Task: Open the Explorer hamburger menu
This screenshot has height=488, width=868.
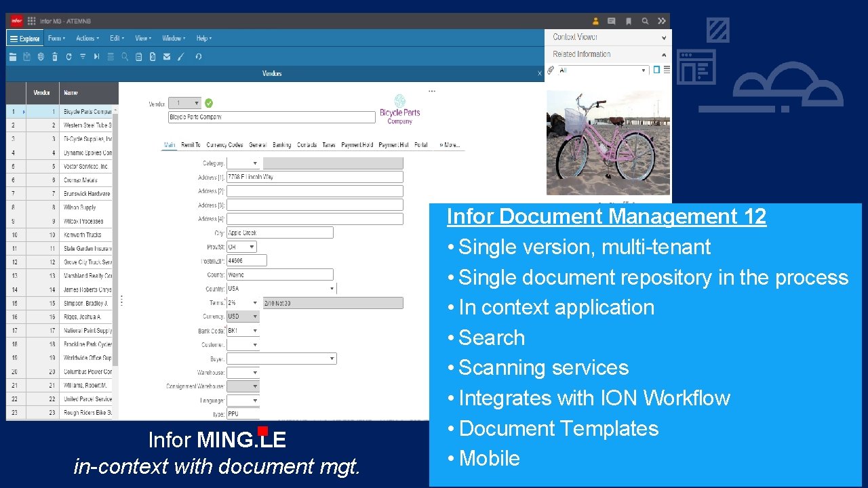Action: tap(25, 39)
